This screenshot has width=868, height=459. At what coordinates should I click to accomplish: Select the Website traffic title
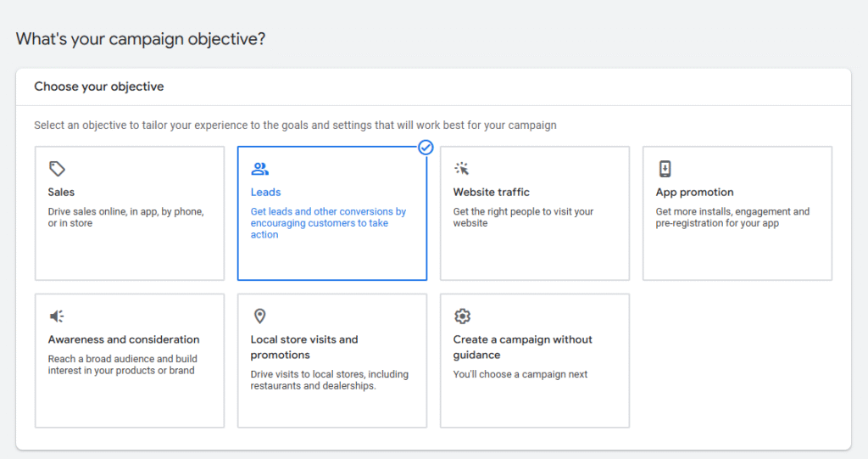[x=491, y=193]
